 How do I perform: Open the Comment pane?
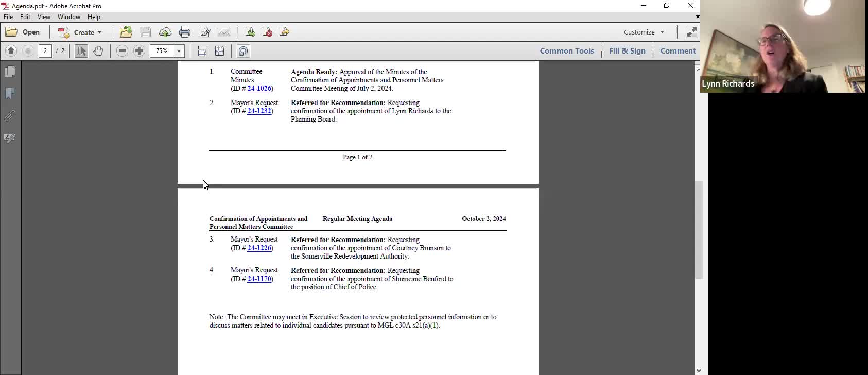click(678, 50)
